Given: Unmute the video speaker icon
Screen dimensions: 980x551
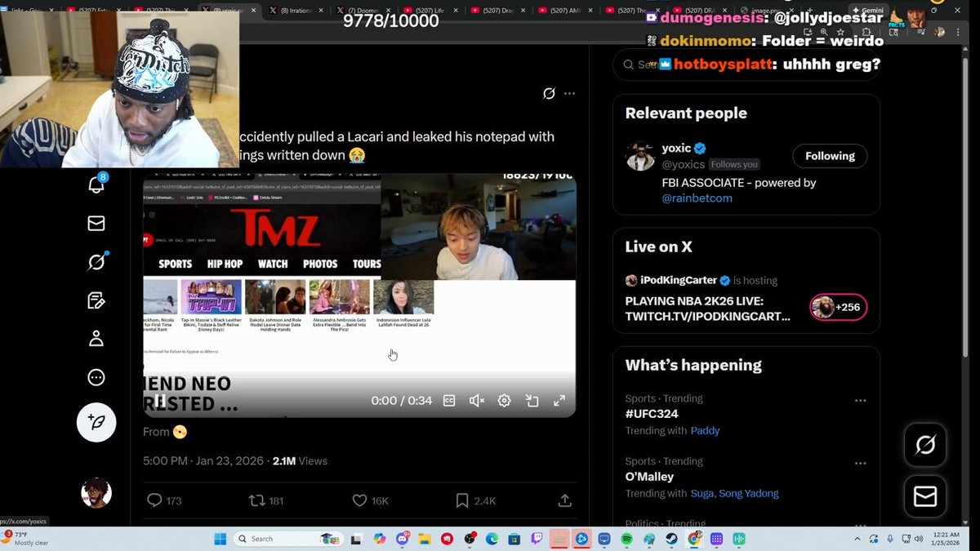Looking at the screenshot, I should (x=477, y=401).
